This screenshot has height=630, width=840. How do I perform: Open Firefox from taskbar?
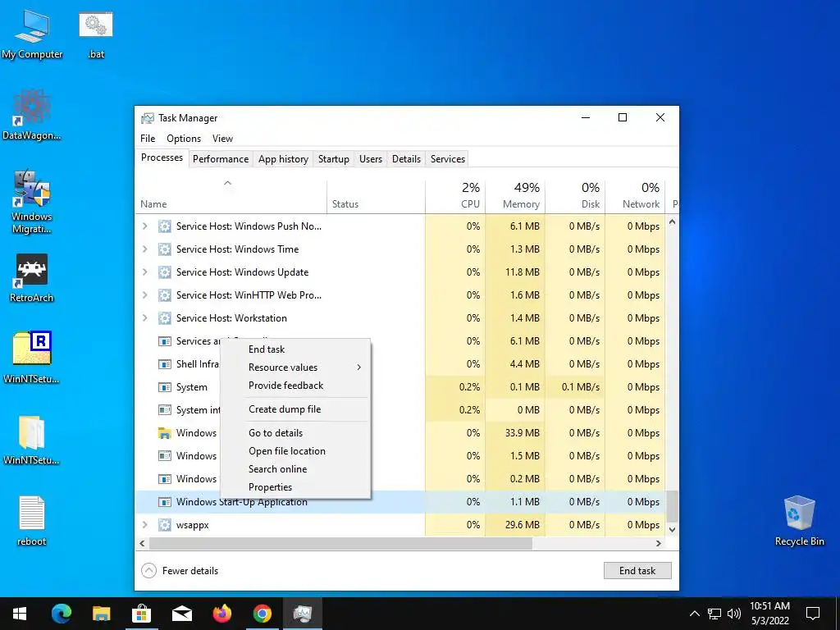click(221, 614)
